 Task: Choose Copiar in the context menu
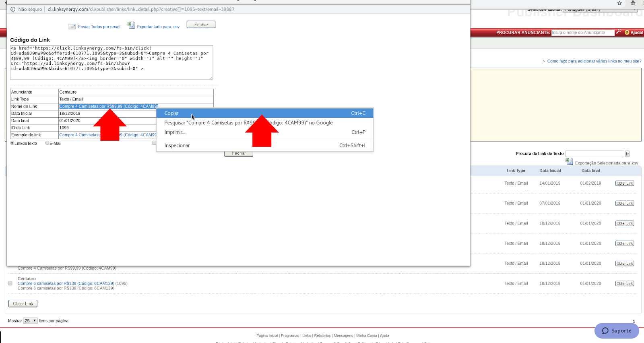[x=265, y=113]
